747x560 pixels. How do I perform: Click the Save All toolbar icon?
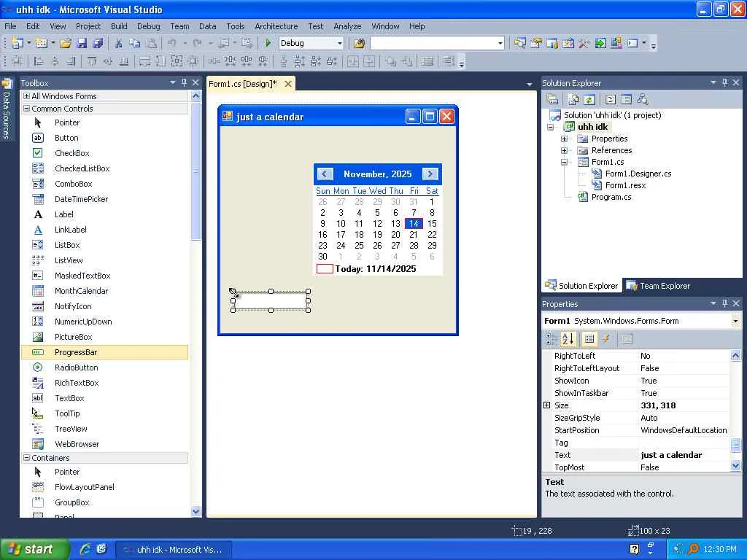[98, 43]
